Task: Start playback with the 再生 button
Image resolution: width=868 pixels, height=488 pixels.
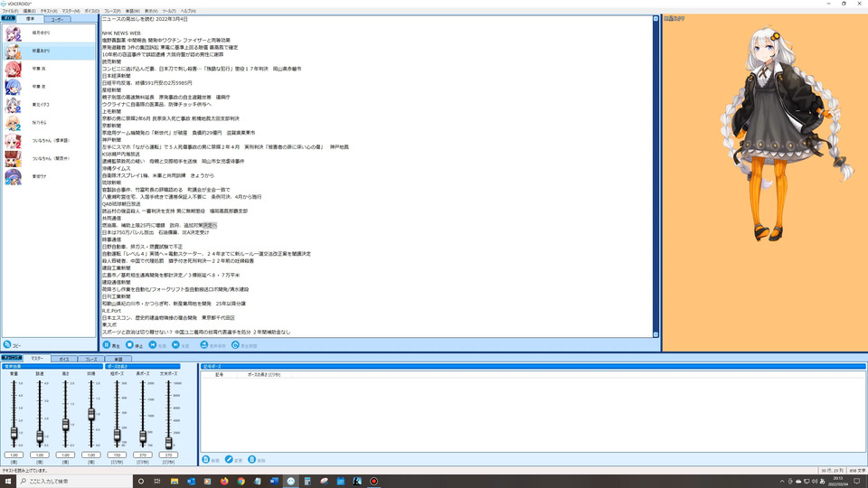Action: 111,345
